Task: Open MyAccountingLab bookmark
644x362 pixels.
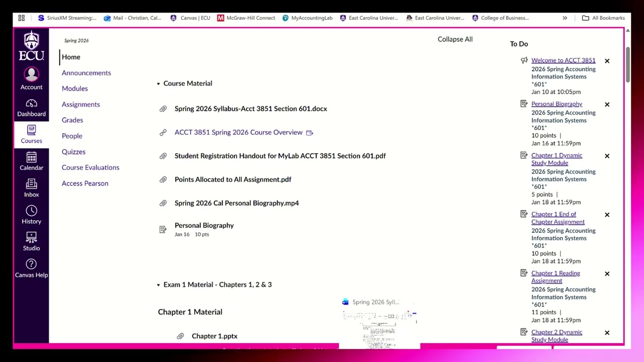Action: tap(307, 18)
